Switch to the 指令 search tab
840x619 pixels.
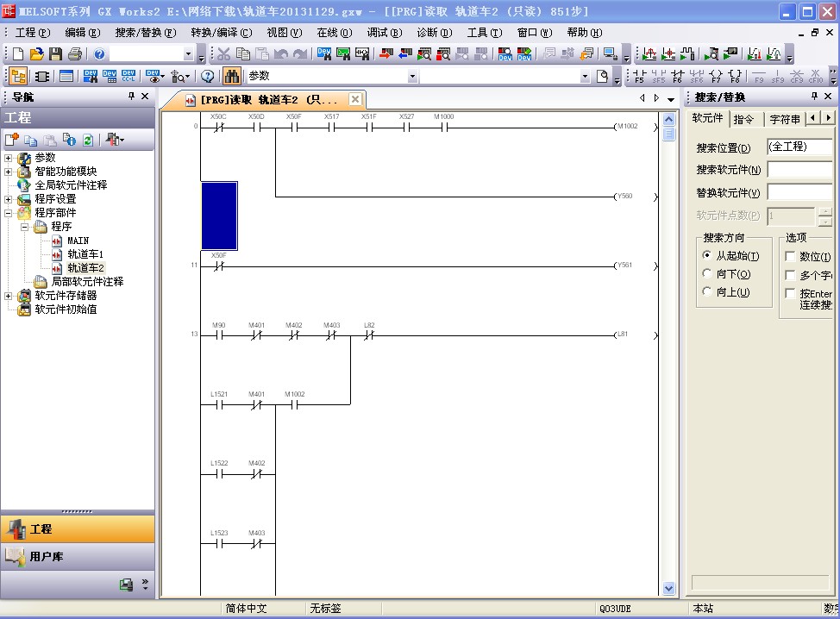743,119
